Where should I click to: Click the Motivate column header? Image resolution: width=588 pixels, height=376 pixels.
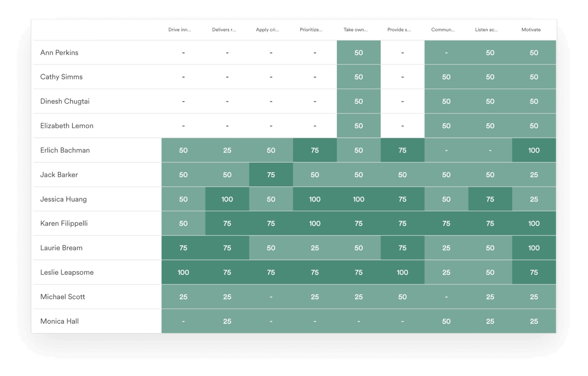(531, 30)
